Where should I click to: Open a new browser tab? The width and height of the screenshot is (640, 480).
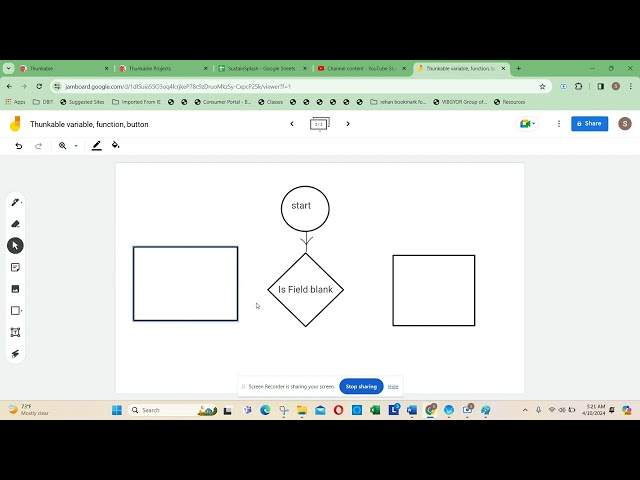pyautogui.click(x=518, y=69)
